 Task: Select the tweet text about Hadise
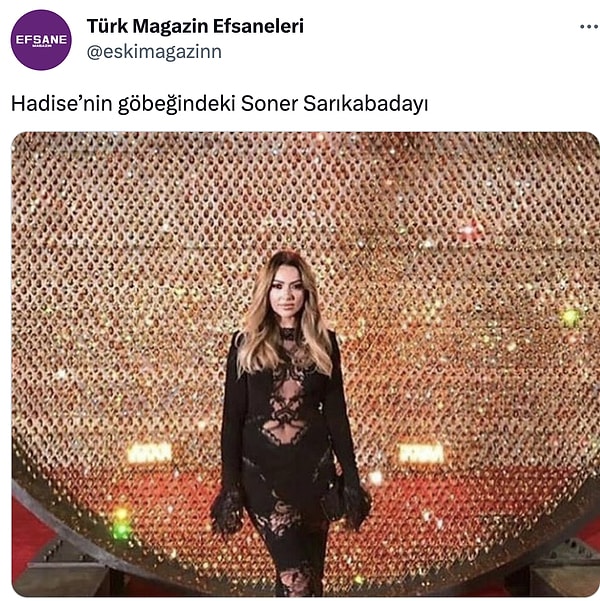click(x=219, y=104)
